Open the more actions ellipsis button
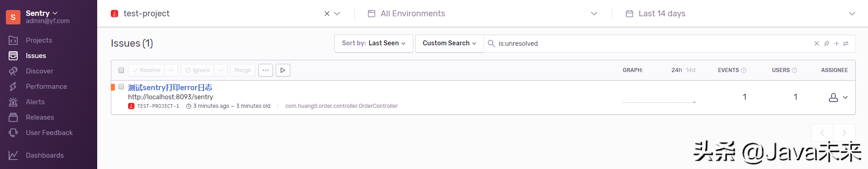The image size is (868, 169). [266, 70]
